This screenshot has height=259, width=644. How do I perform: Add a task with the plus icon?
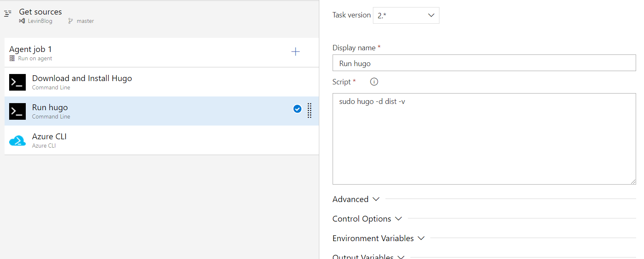point(295,52)
